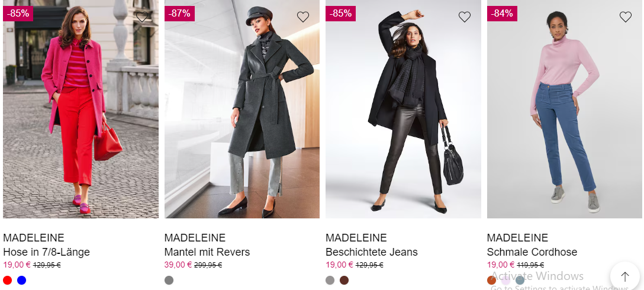The height and width of the screenshot is (290, 644).
Task: Save Schmale Cordhose via heart icon
Action: [x=626, y=17]
